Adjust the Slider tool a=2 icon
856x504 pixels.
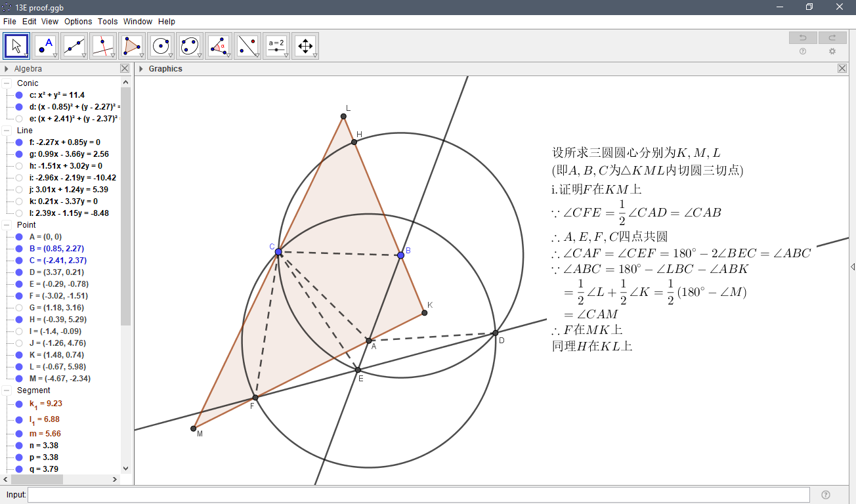276,45
